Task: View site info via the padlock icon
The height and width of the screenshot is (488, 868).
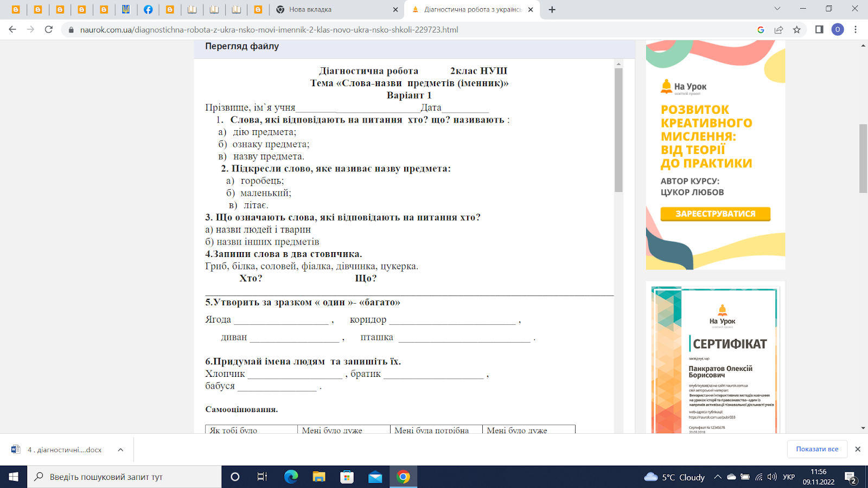Action: coord(71,30)
